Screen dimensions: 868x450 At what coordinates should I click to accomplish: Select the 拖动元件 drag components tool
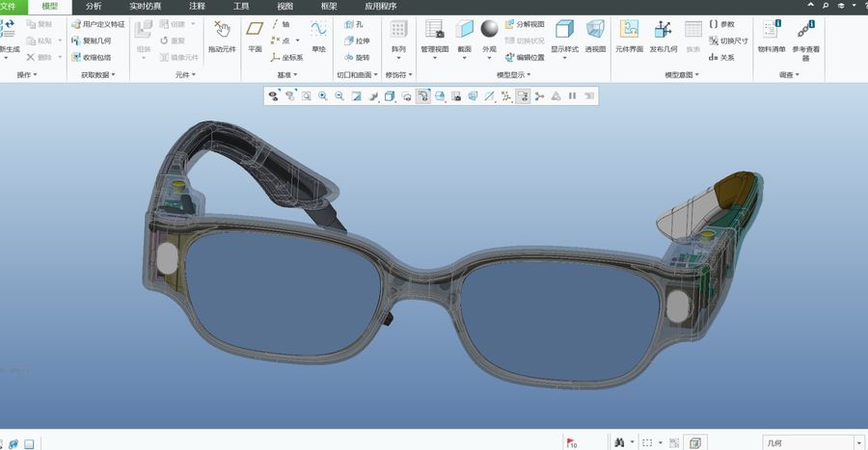click(x=222, y=37)
